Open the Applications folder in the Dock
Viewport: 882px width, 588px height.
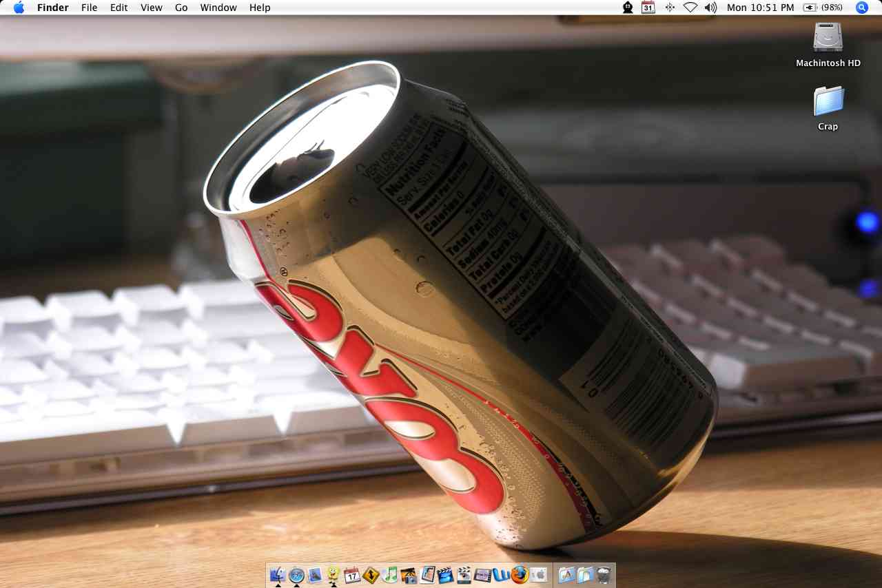[x=566, y=574]
